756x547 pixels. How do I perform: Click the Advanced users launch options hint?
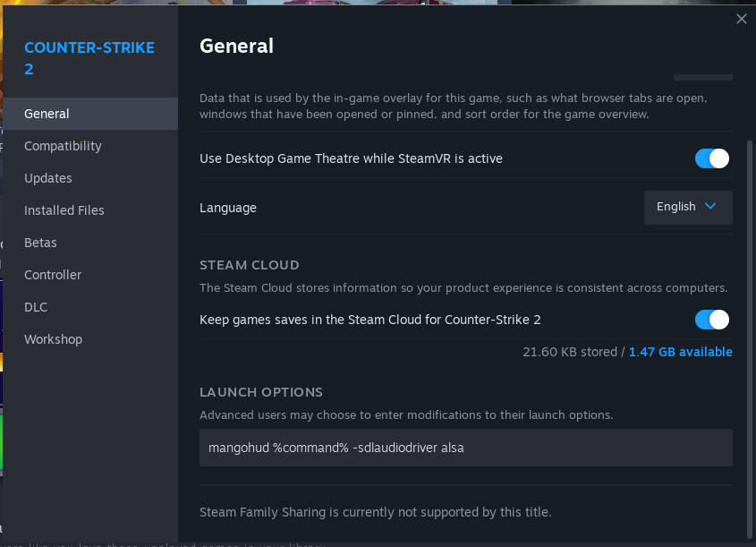click(x=406, y=415)
